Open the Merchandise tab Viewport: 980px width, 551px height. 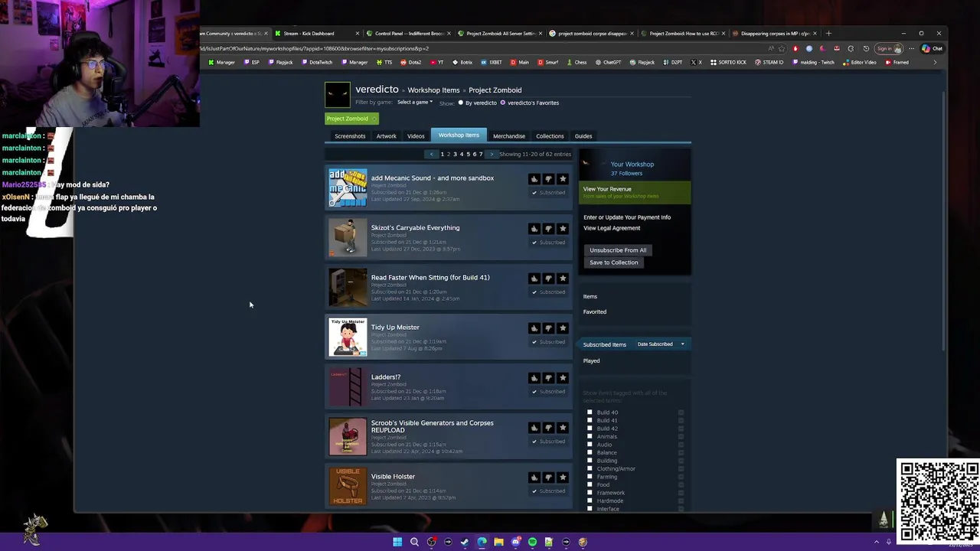click(509, 136)
